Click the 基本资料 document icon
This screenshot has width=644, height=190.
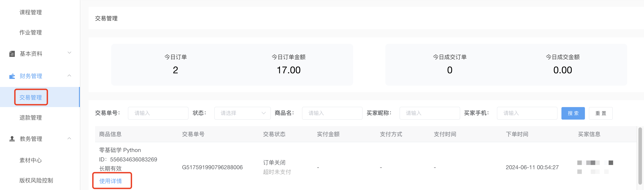coord(12,54)
